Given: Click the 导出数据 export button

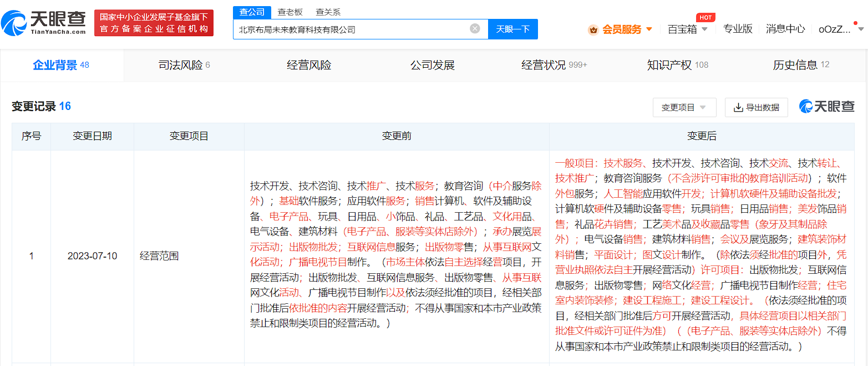Looking at the screenshot, I should [757, 107].
